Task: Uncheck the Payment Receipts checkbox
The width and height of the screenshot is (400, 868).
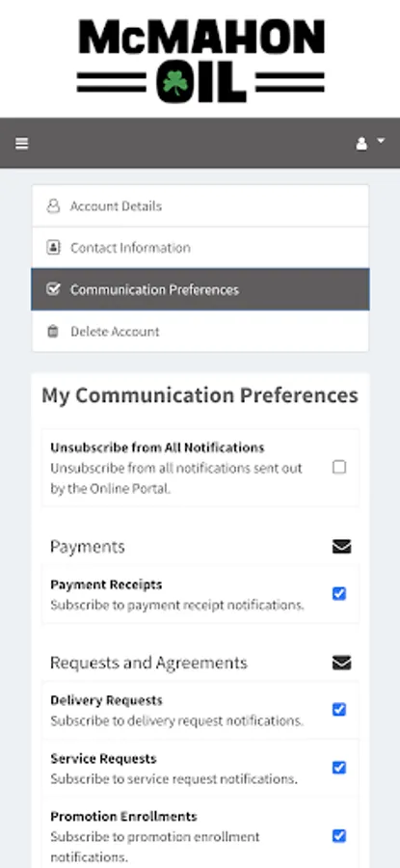Action: click(339, 594)
